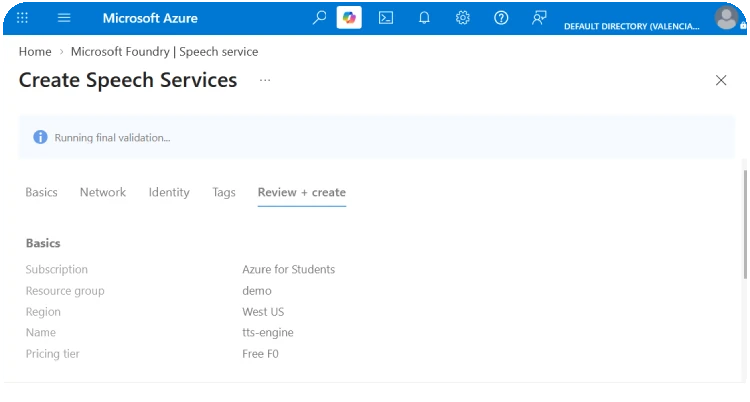Switch to the Identity tab
This screenshot has width=750, height=402.
pos(169,192)
